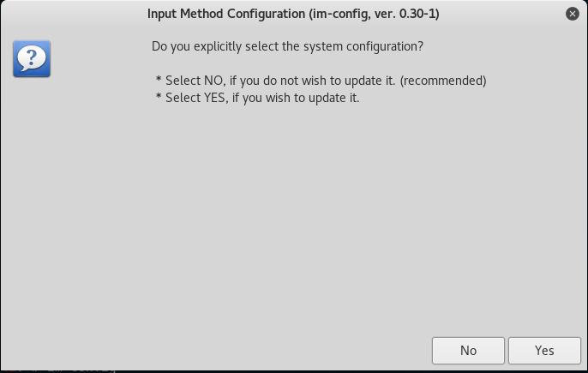Screen dimensions: 588x373
Task: Choose No to keep system configuration
Action: click(x=468, y=351)
